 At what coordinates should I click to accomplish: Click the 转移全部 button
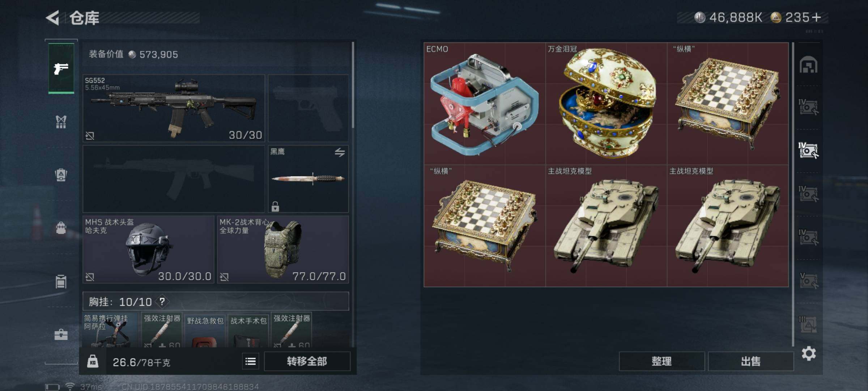point(307,361)
